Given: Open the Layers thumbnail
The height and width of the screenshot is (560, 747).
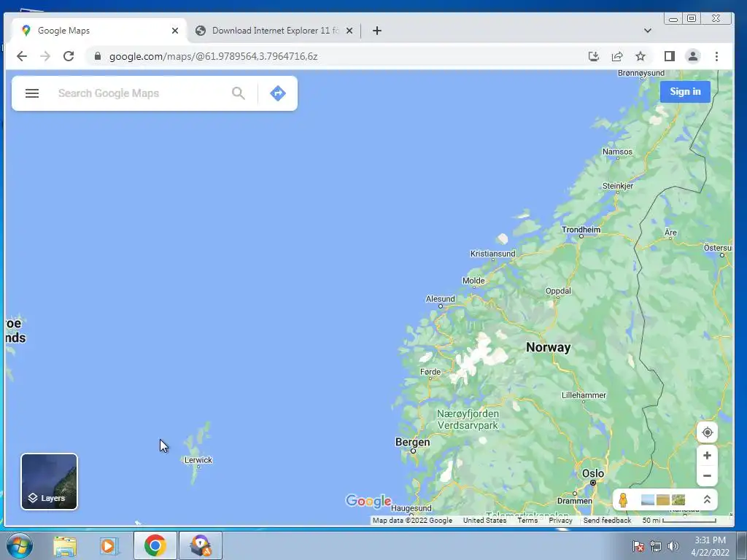Looking at the screenshot, I should (x=49, y=481).
